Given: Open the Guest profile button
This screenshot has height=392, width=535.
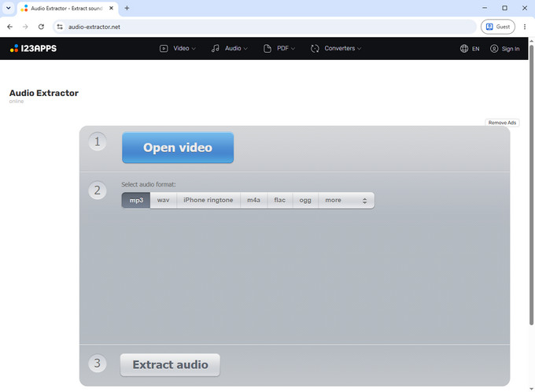Looking at the screenshot, I should coord(498,27).
